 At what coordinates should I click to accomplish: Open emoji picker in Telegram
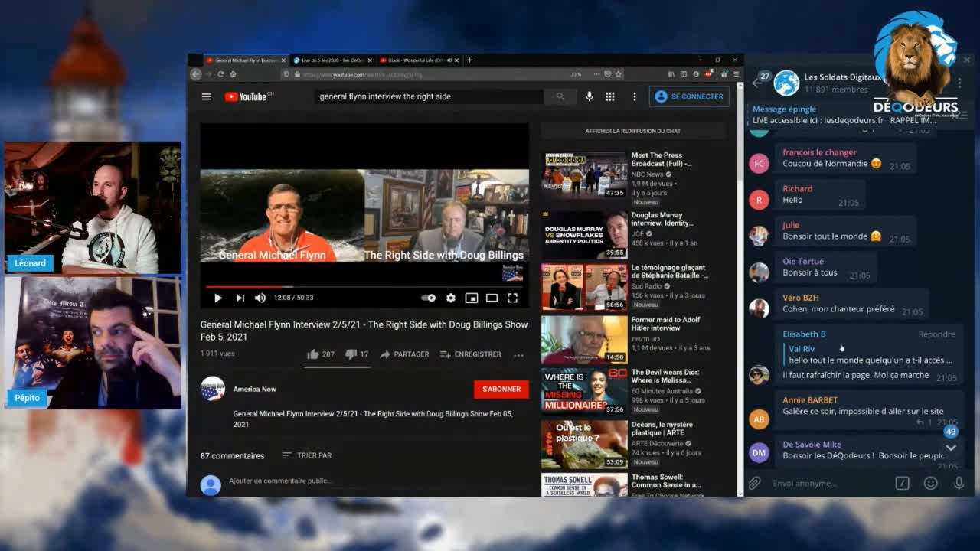click(930, 483)
